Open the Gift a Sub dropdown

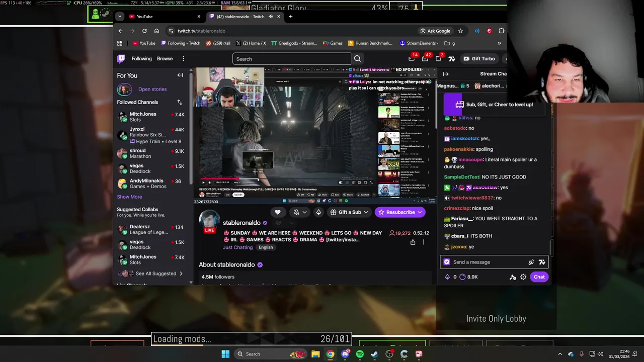click(x=349, y=212)
